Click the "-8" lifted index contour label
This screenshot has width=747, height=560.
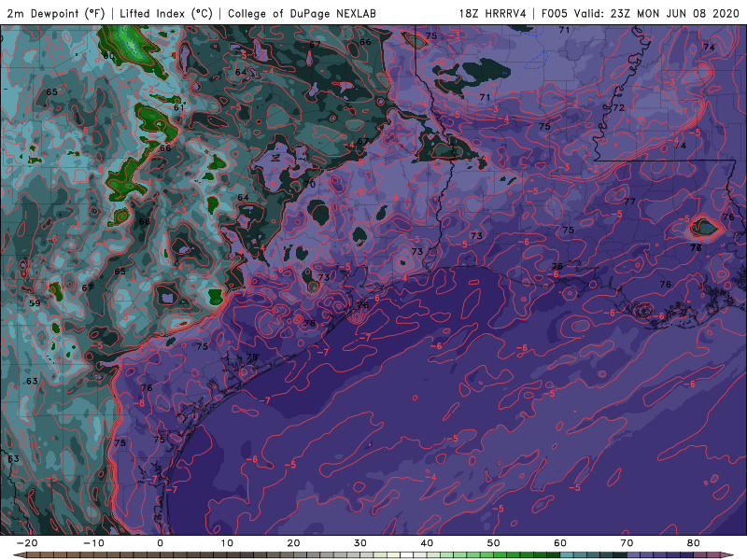coord(138,404)
